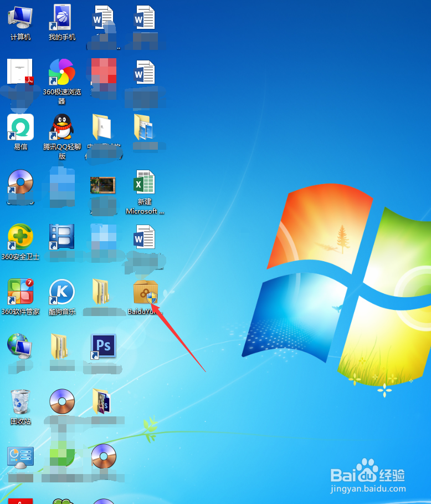
Task: Select the film strip shortcut icon
Action: coord(61,237)
